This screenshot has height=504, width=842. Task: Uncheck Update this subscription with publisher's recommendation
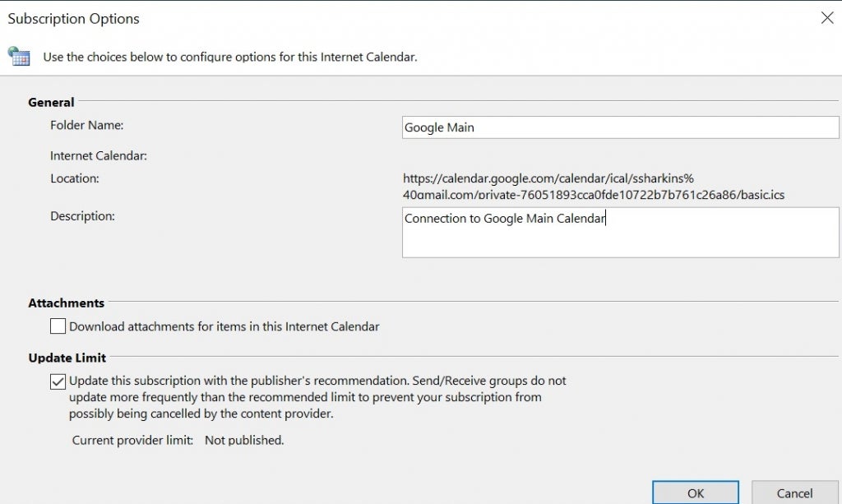pyautogui.click(x=58, y=381)
